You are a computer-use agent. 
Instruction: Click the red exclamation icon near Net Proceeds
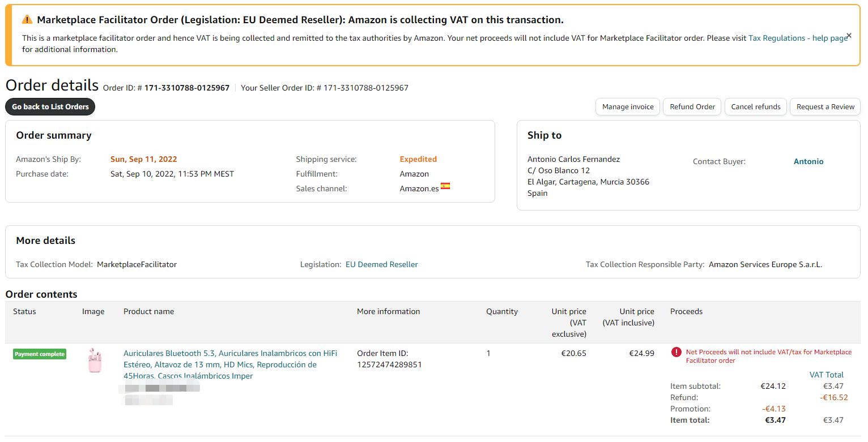pyautogui.click(x=676, y=352)
